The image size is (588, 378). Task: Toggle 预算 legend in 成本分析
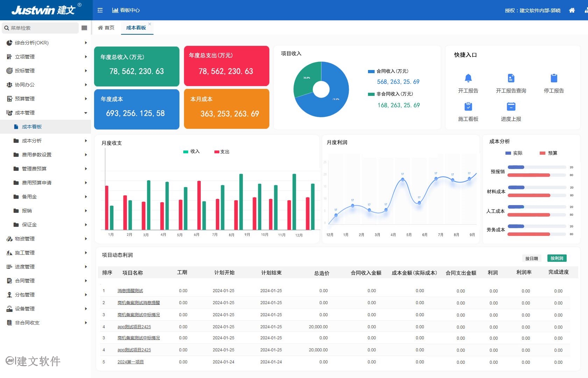(x=548, y=153)
